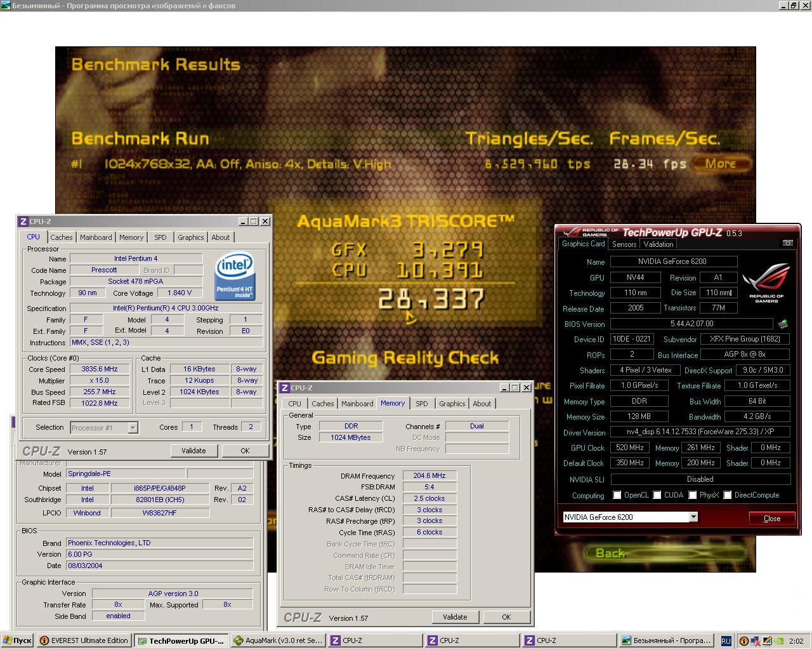Screen dimensions: 812x650
Task: Click the taskbar clock showing 2:02
Action: click(797, 641)
